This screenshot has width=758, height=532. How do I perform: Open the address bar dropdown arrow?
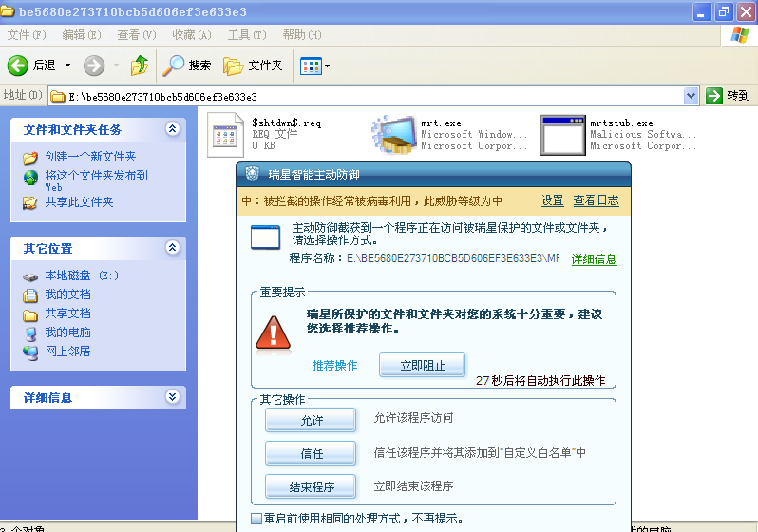coord(692,96)
